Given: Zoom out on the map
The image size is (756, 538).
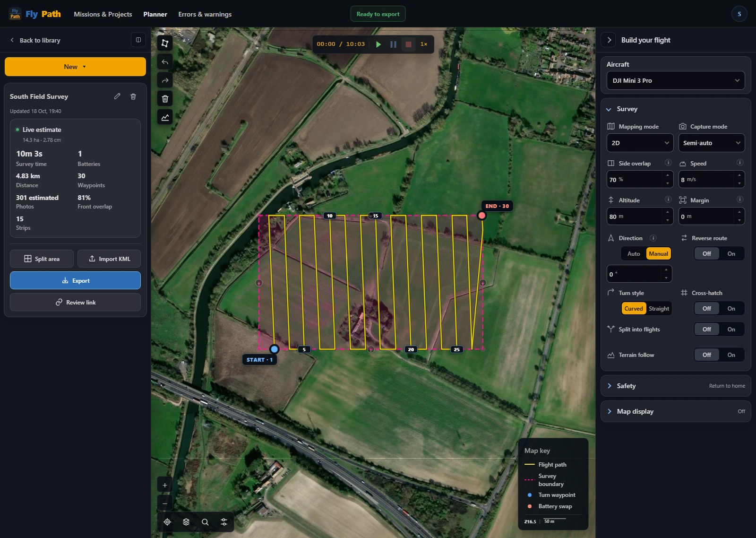Looking at the screenshot, I should pos(165,503).
